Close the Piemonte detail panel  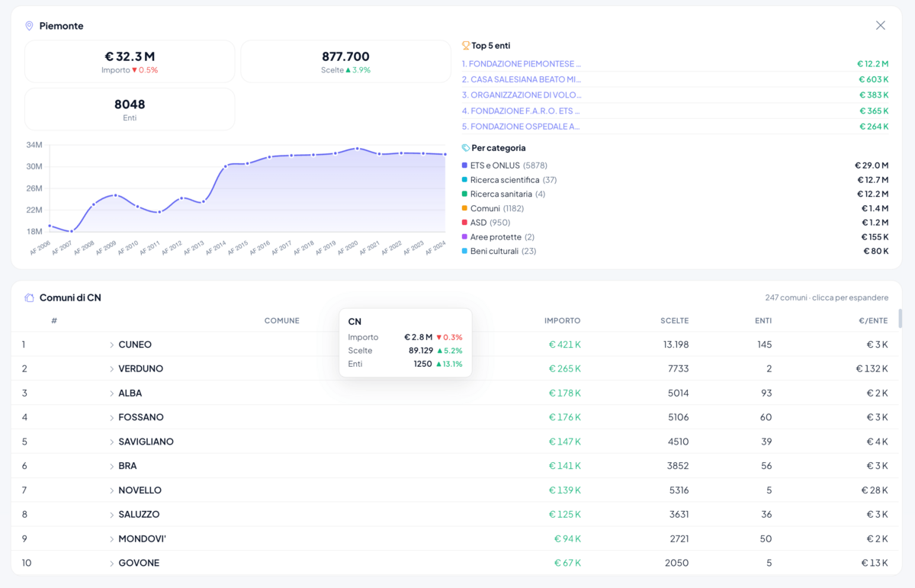(880, 26)
